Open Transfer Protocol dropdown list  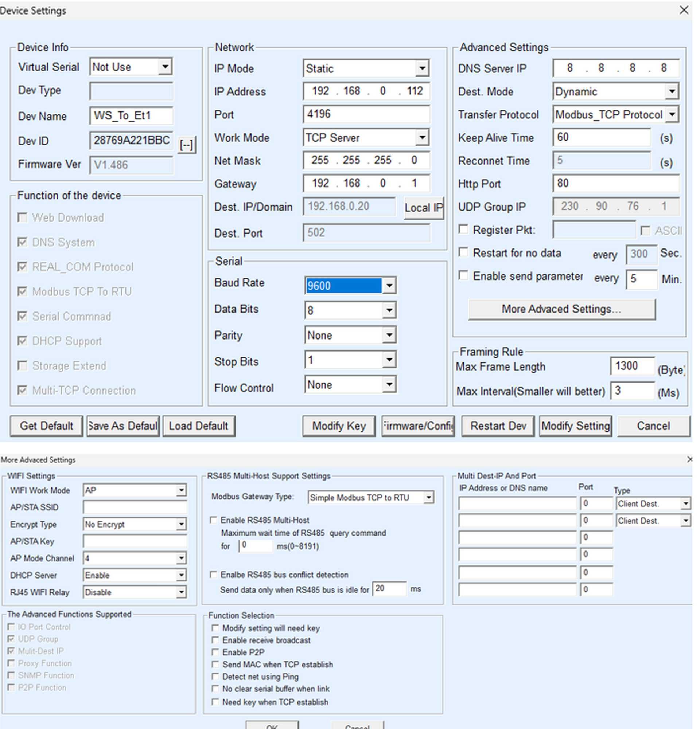672,114
